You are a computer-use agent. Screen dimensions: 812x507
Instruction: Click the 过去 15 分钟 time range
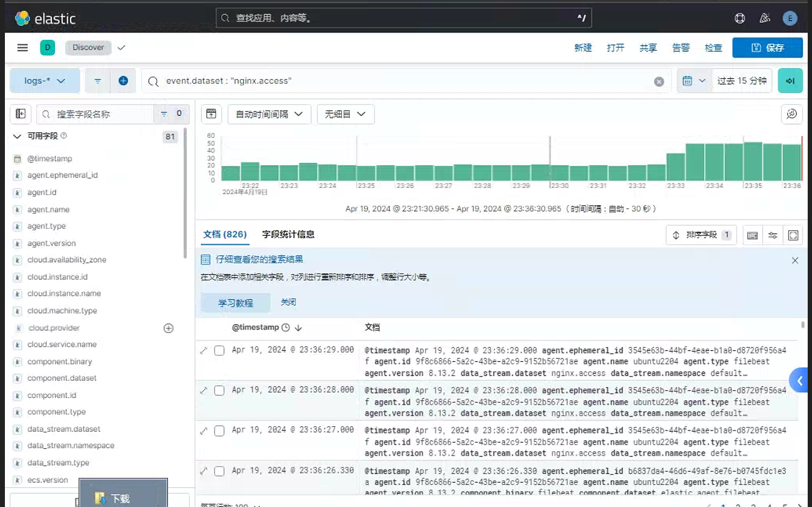tap(742, 81)
